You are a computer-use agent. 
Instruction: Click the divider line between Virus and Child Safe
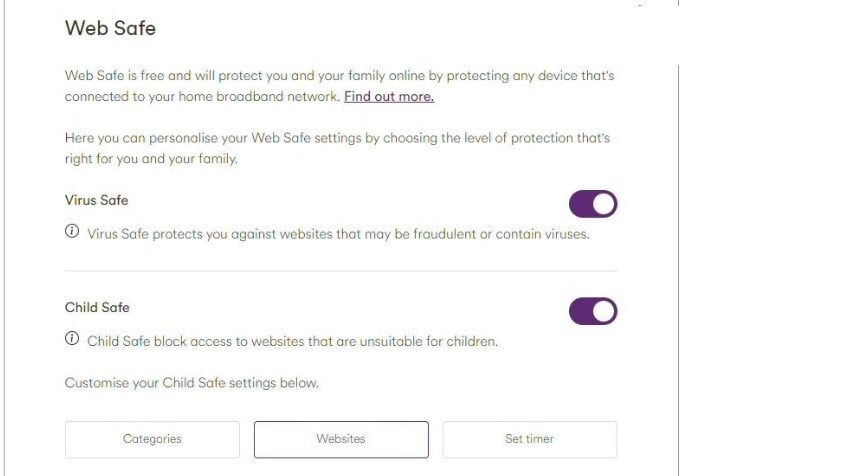[341, 271]
